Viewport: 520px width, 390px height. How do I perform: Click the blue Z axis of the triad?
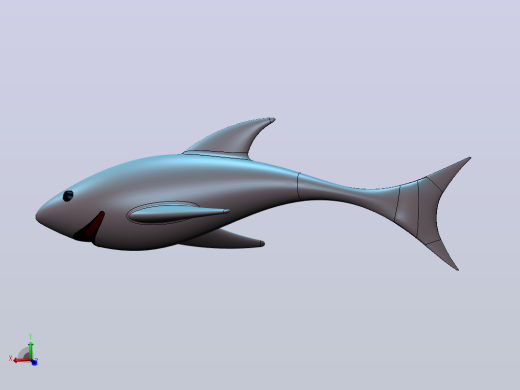point(34,362)
